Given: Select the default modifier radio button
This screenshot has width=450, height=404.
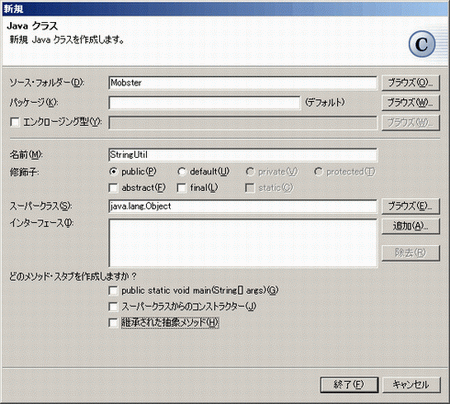Looking at the screenshot, I should click(181, 172).
